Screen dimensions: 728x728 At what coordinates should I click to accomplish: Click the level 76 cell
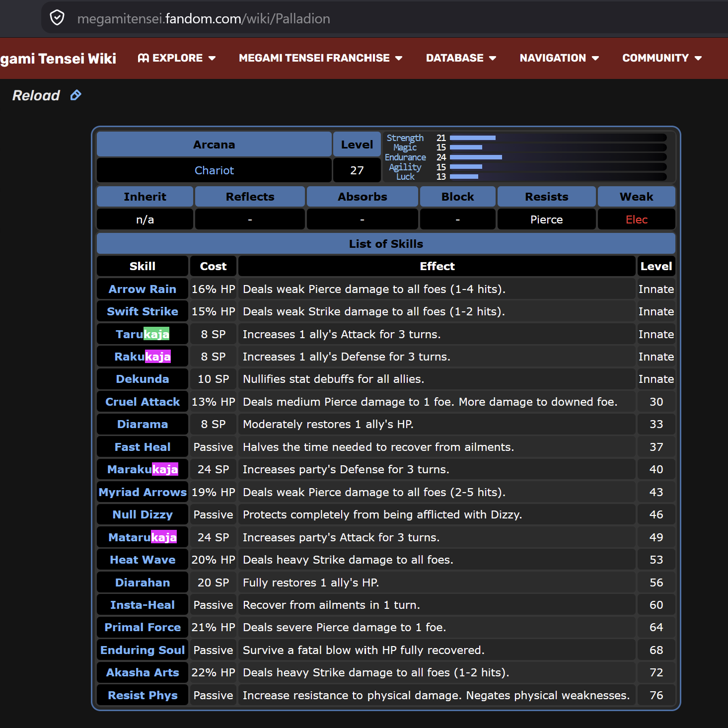point(656,695)
